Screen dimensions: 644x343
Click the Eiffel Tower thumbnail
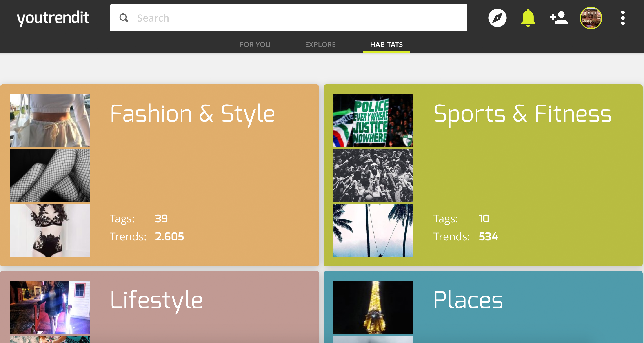[x=373, y=307]
